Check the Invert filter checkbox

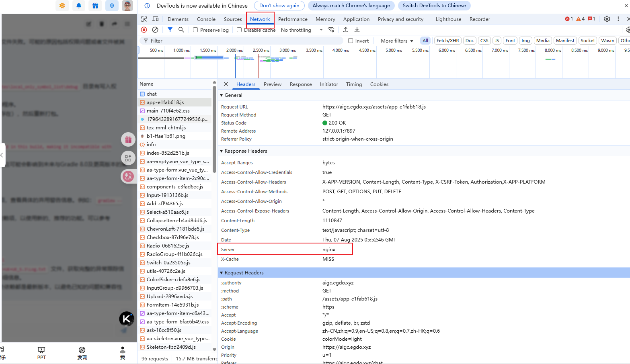(x=351, y=41)
